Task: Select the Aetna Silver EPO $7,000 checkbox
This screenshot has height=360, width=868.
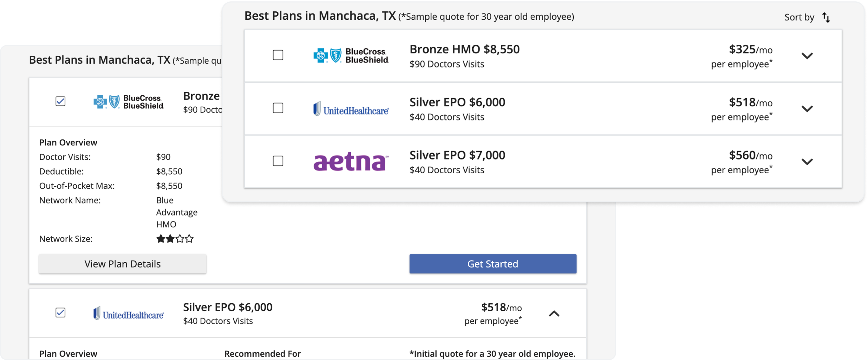Action: (x=278, y=161)
